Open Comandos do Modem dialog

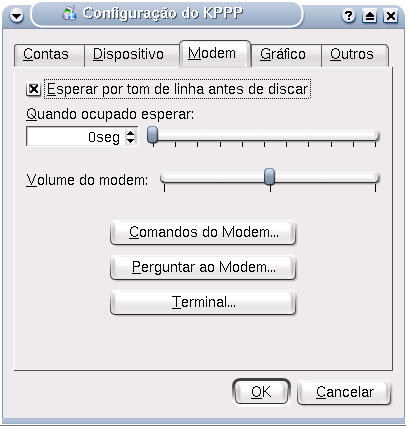(203, 232)
